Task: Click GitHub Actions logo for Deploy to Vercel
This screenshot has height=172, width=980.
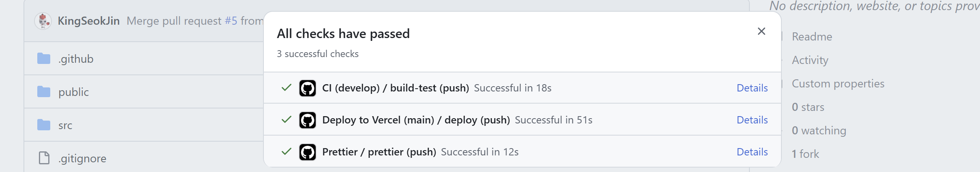Action: (308, 120)
